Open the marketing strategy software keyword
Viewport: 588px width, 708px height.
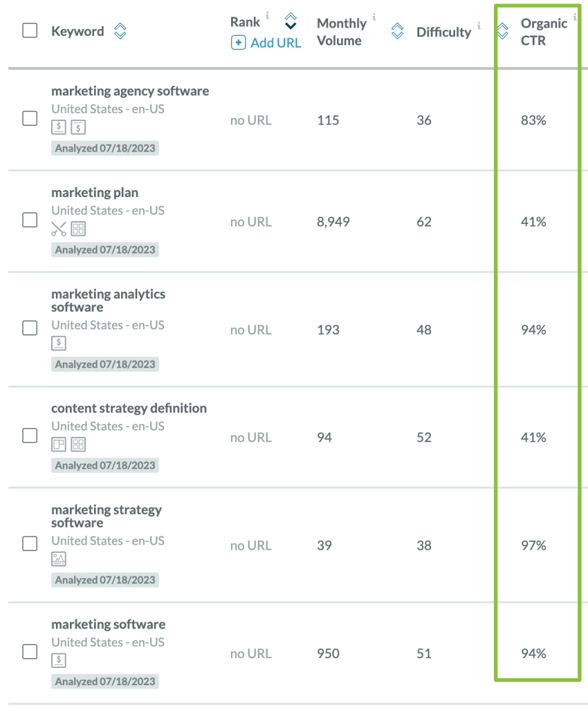tap(106, 516)
